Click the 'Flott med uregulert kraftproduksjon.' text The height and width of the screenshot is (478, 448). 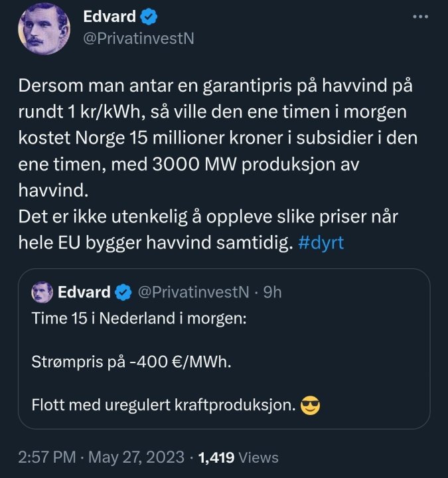[163, 405]
